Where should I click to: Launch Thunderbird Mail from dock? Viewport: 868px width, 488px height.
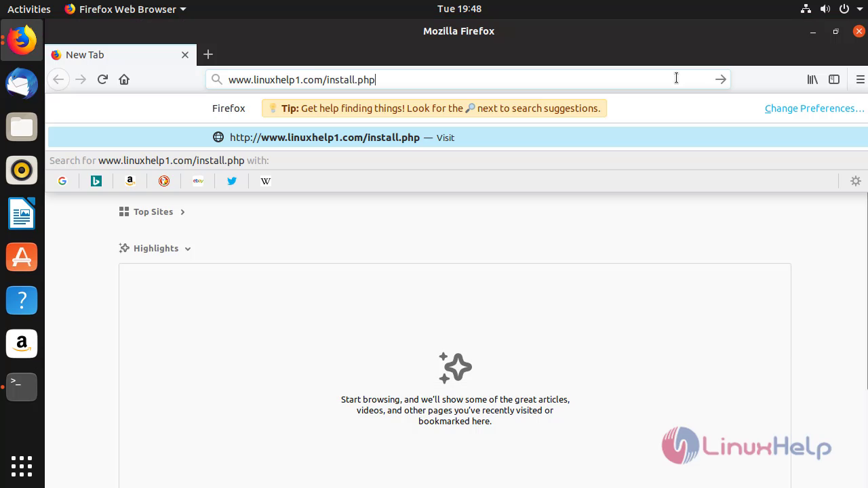(x=22, y=84)
